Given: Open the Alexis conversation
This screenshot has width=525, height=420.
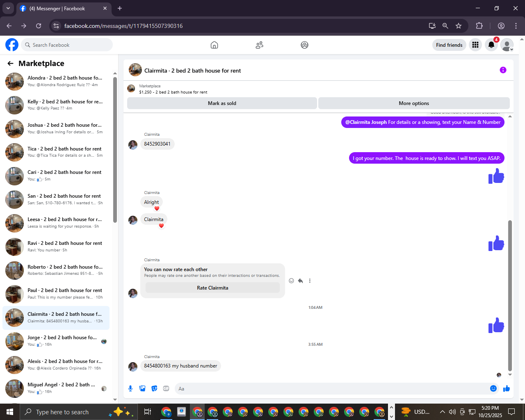Looking at the screenshot, I should coord(56,365).
